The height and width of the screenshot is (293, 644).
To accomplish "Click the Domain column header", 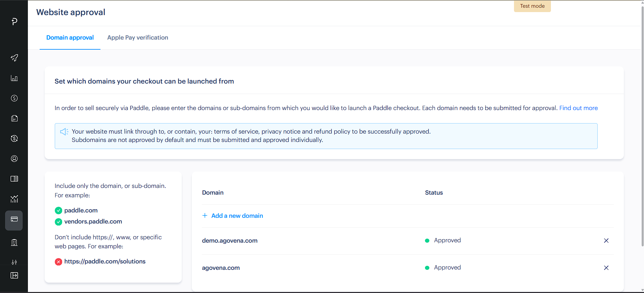I will click(x=213, y=193).
